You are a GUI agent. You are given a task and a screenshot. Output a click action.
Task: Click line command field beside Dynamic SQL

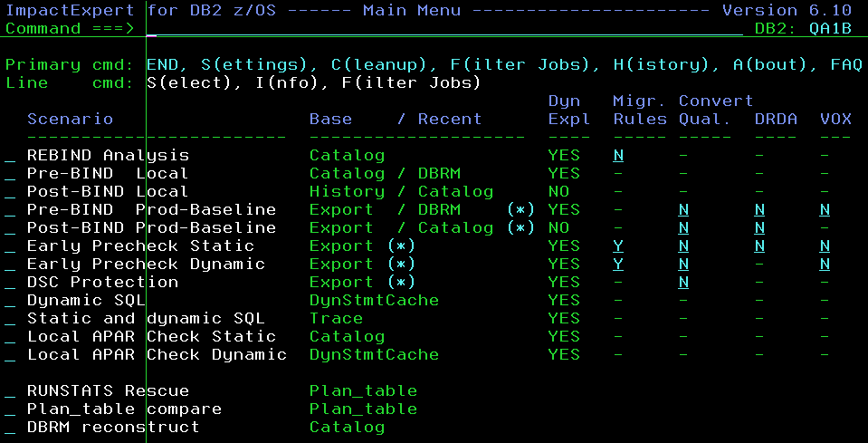(x=10, y=301)
